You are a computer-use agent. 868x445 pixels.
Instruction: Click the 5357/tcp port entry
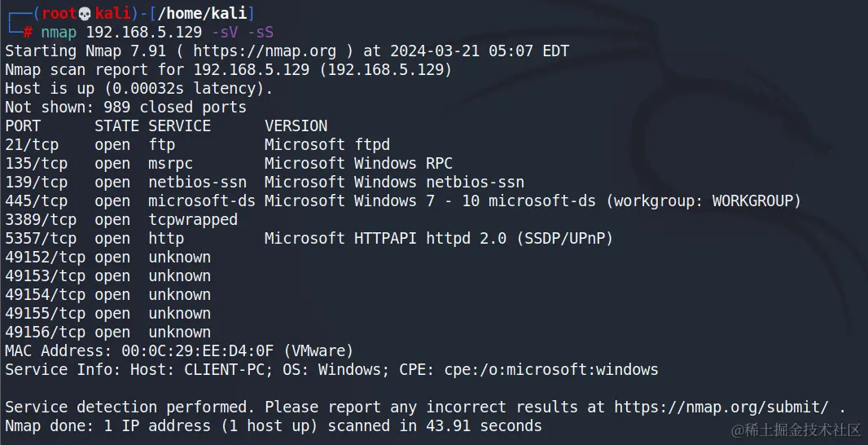(x=41, y=238)
